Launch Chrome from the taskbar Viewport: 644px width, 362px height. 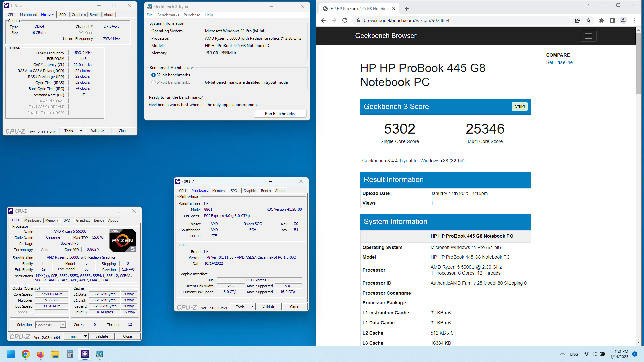tap(26, 354)
